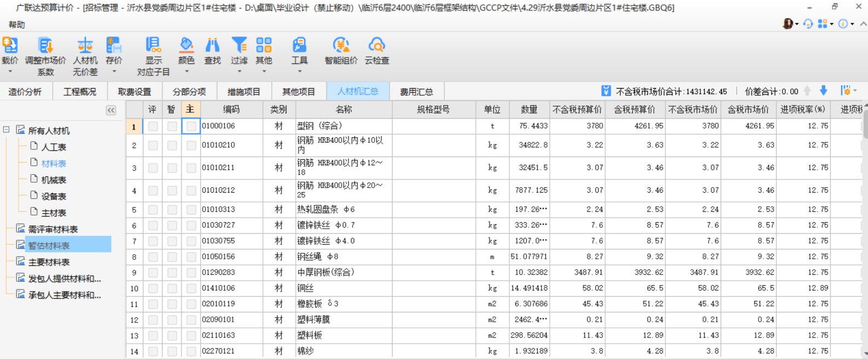Click the user avatar icon
The height and width of the screenshot is (359, 868).
pyautogui.click(x=788, y=24)
